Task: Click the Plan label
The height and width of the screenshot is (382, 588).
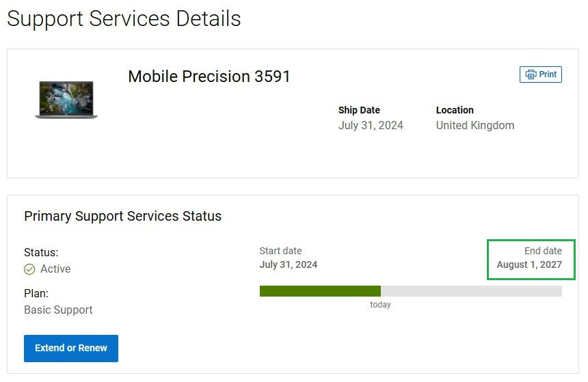Action: click(36, 294)
